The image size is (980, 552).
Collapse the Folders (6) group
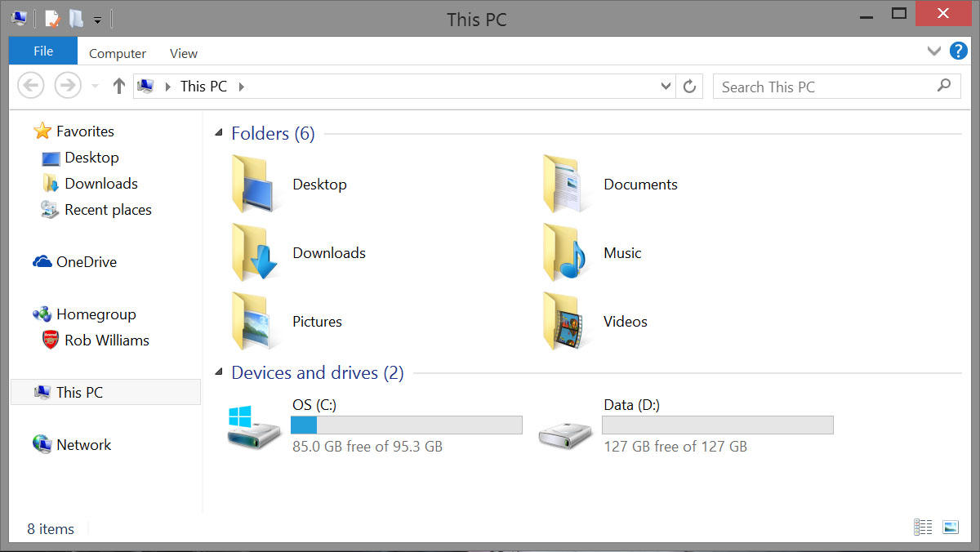(218, 133)
